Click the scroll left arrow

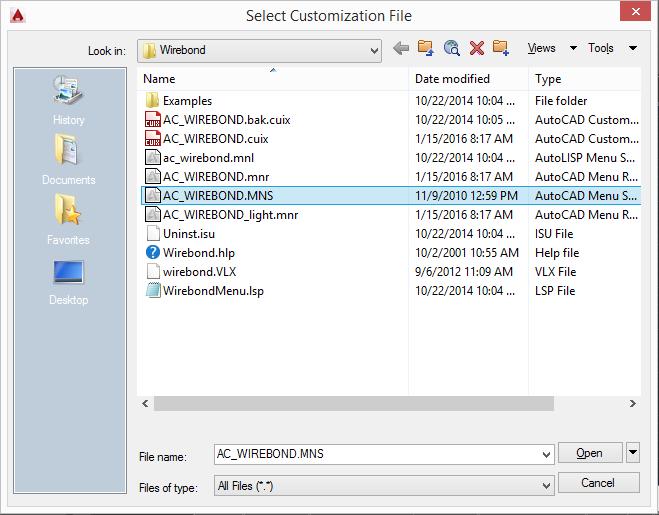pos(145,404)
